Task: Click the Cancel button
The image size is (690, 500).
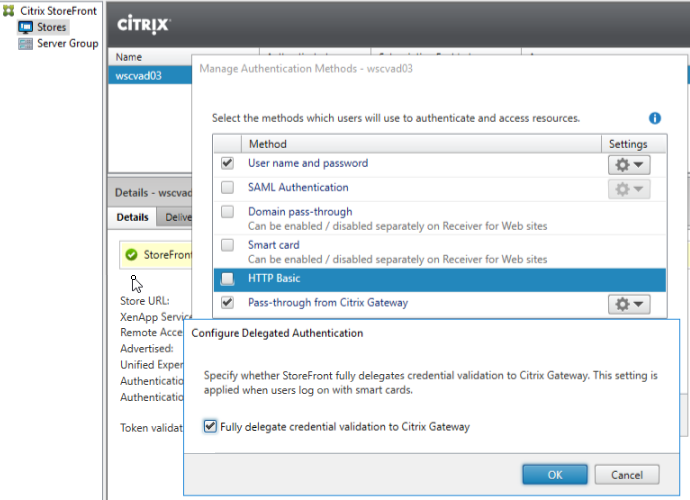Action: [x=626, y=475]
